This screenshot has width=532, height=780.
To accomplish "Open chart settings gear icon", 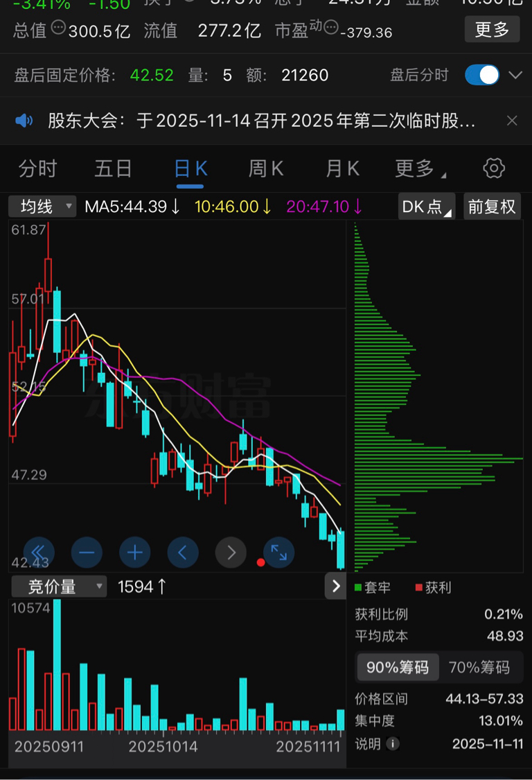I will pos(494,168).
